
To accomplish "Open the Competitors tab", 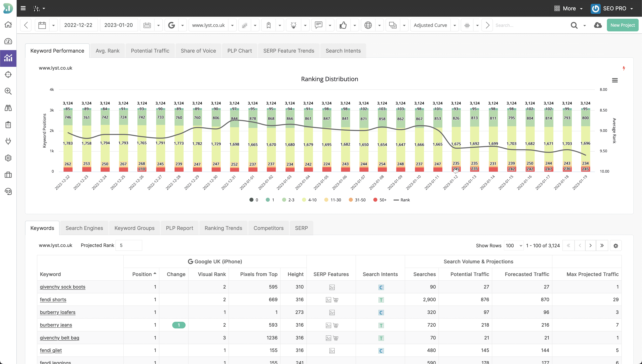I will 268,228.
